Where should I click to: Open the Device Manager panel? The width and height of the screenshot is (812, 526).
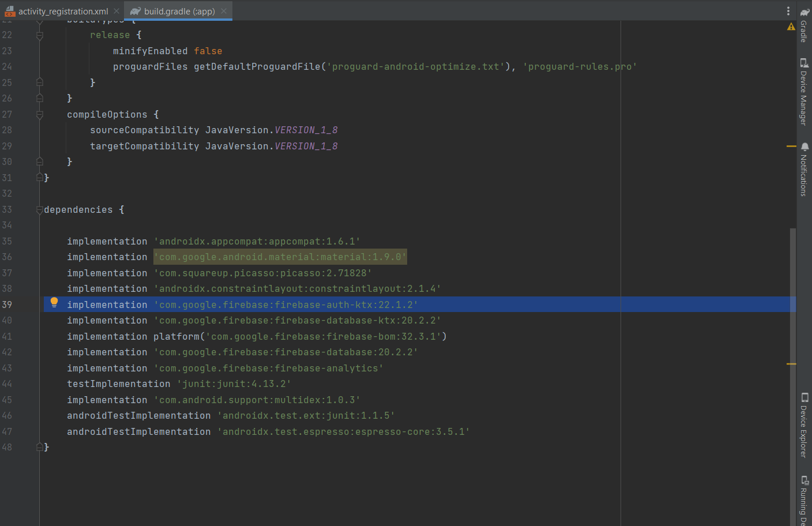coord(804,91)
